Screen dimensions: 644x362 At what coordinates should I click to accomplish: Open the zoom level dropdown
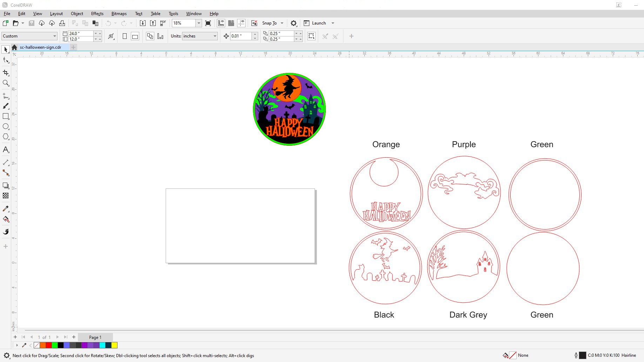[199, 23]
